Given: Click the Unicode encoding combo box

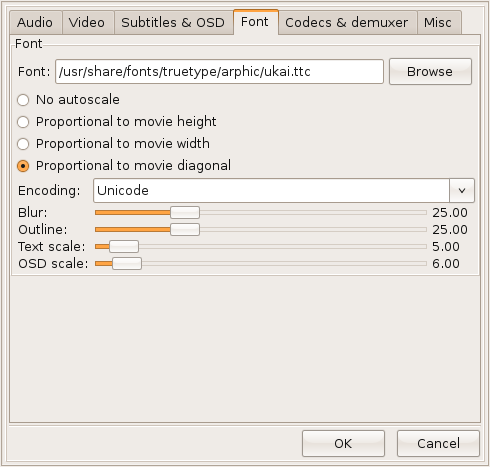Looking at the screenshot, I should point(284,191).
